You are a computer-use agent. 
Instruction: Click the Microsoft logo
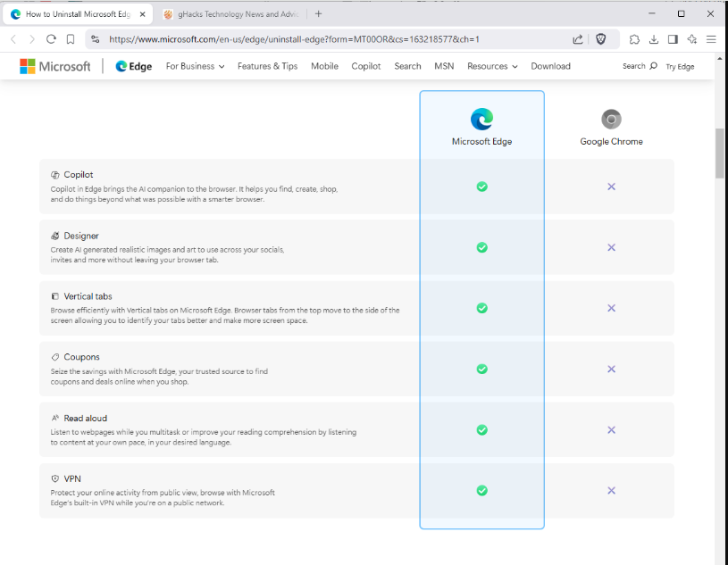tap(55, 66)
